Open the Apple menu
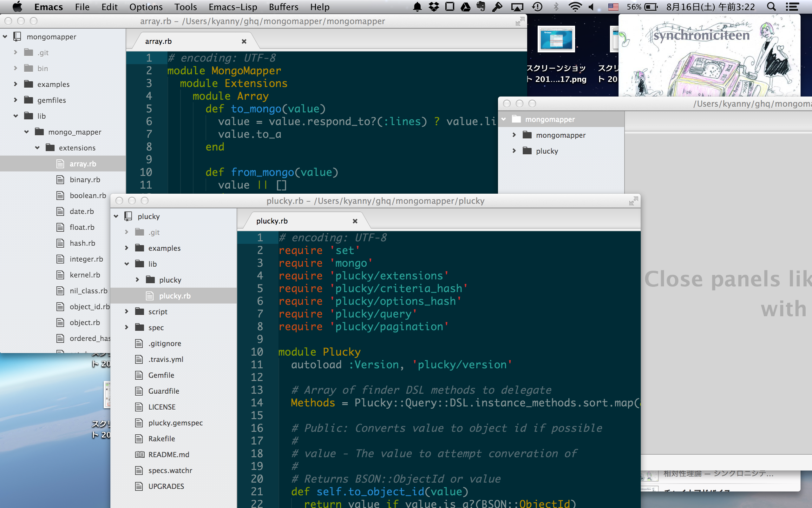Image resolution: width=812 pixels, height=508 pixels. [17, 7]
